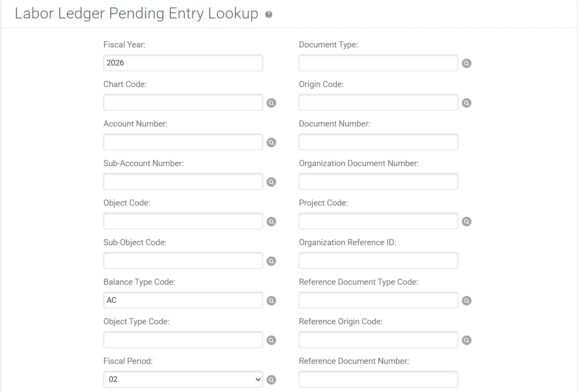
Task: Click the Document Type lookup icon
Action: click(x=467, y=63)
